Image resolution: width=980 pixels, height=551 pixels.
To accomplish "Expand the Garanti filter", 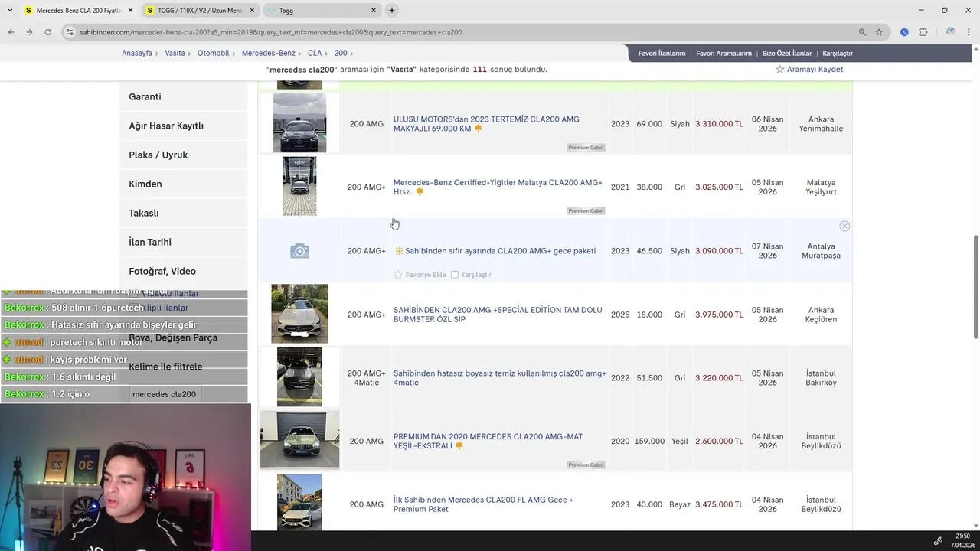I will (x=183, y=96).
